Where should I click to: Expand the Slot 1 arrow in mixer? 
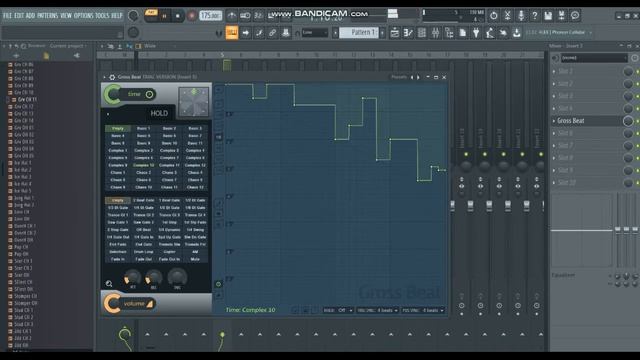[554, 71]
